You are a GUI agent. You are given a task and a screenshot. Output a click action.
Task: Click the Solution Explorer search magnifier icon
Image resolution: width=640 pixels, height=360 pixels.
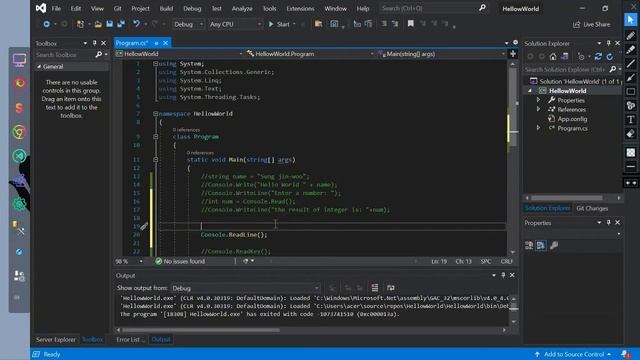[x=612, y=69]
